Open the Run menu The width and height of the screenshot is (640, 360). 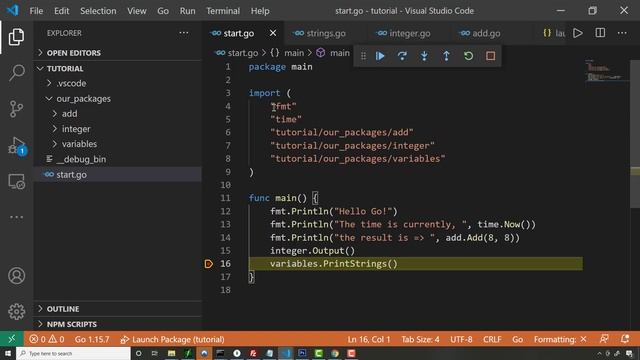(187, 11)
